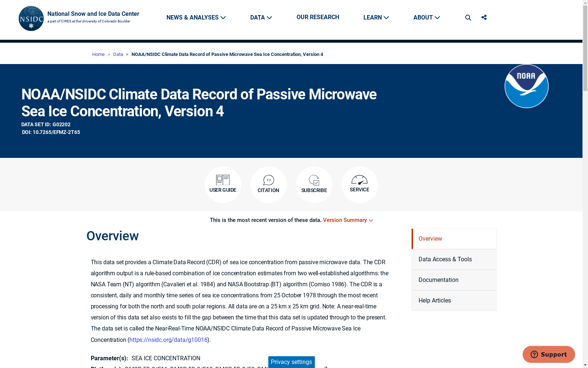Click scrollbar down arrow
Screen dimensions: 588x368
coord(585,365)
